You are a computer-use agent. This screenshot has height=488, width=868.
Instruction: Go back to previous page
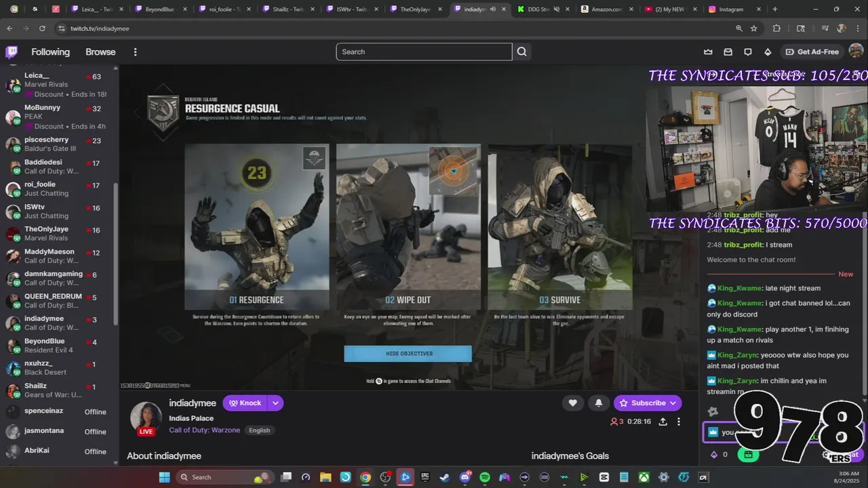pos(9,28)
